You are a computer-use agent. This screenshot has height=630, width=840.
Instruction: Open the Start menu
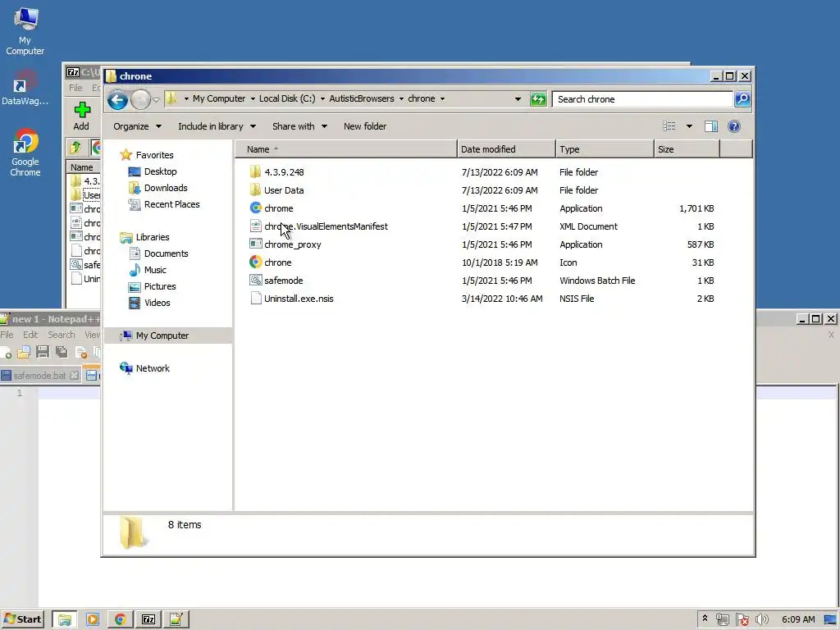(22, 619)
